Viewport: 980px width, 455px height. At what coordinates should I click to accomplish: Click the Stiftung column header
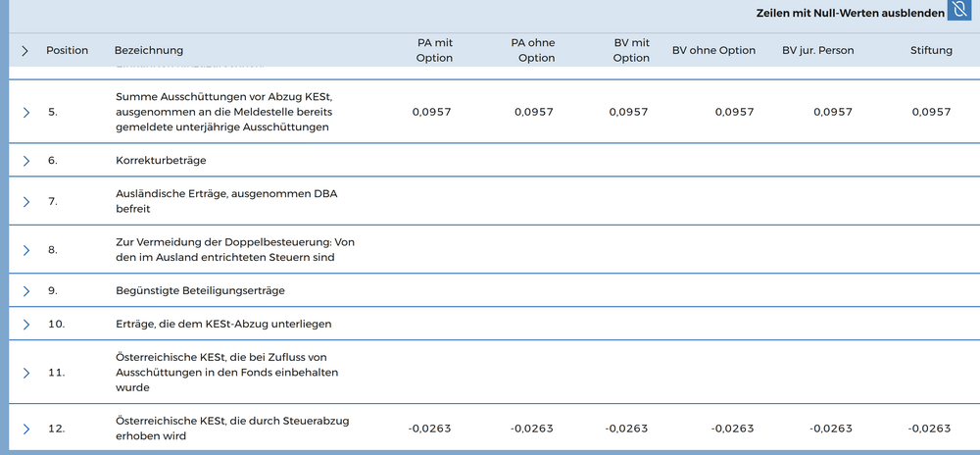pos(931,50)
